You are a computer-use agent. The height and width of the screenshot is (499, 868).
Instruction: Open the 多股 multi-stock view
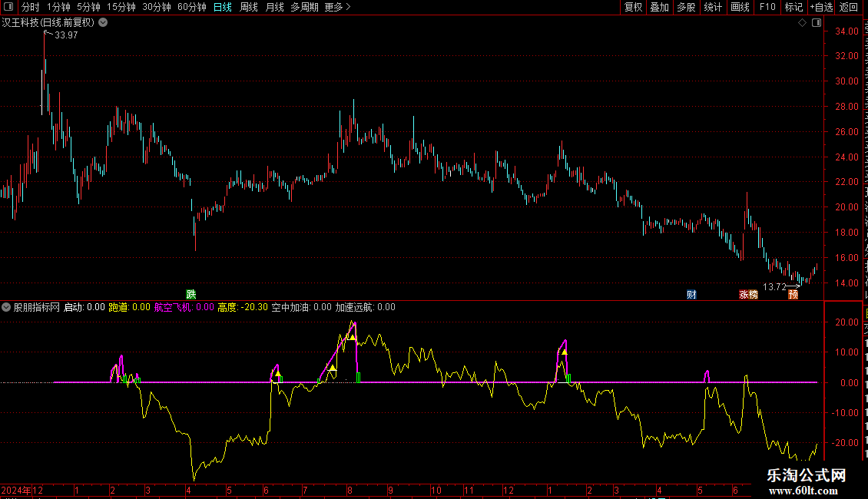pos(686,7)
